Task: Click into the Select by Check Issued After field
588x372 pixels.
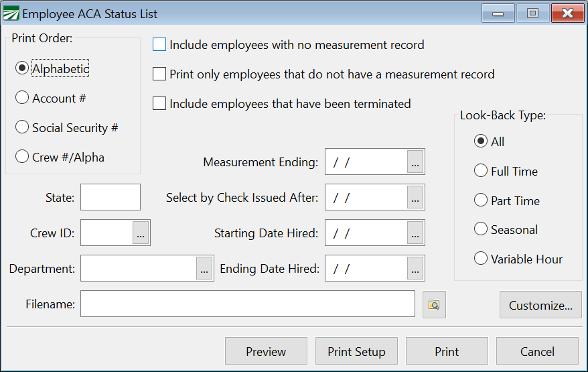Action: coord(366,198)
